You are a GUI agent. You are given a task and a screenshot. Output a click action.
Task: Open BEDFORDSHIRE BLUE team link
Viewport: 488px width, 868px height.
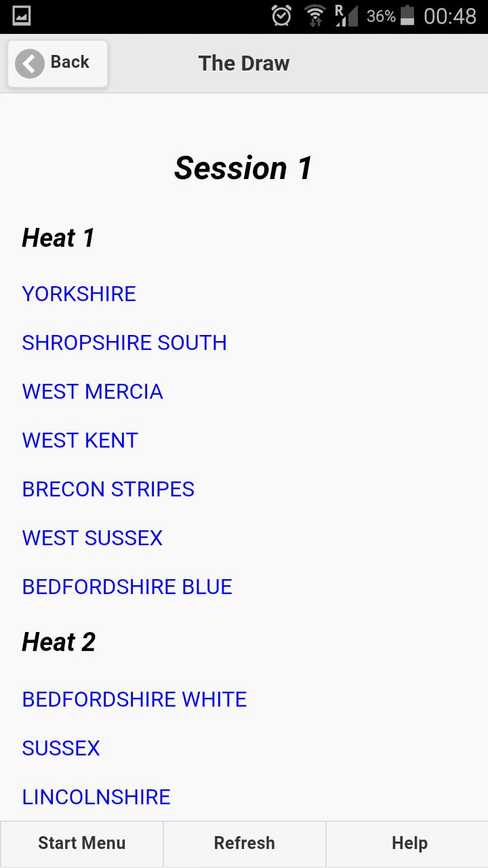tap(127, 587)
